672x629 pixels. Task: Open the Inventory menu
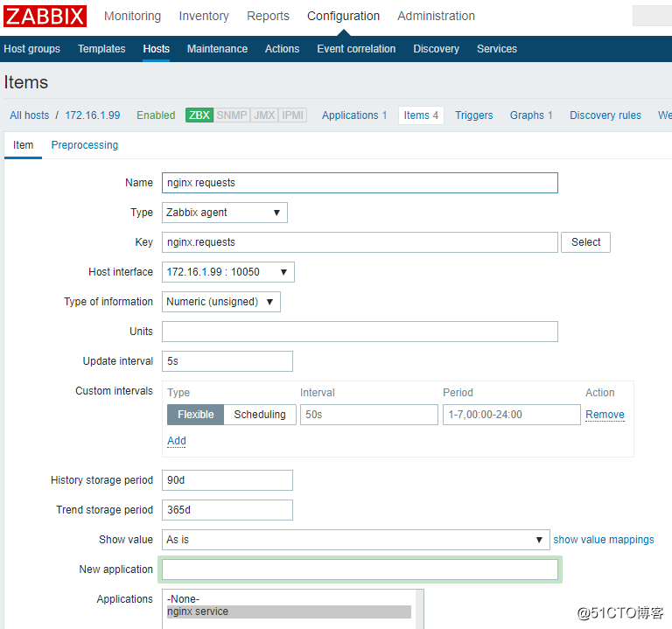tap(204, 16)
